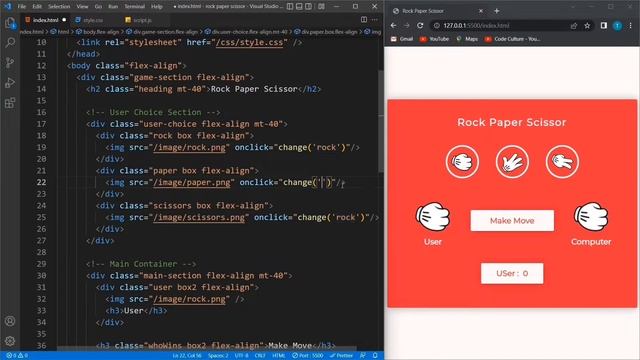
Task: Reload the browser page
Action: click(420, 25)
